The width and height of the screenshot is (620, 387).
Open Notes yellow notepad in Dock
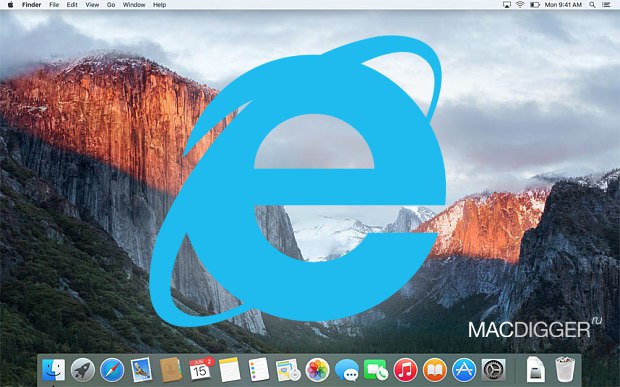(x=229, y=370)
